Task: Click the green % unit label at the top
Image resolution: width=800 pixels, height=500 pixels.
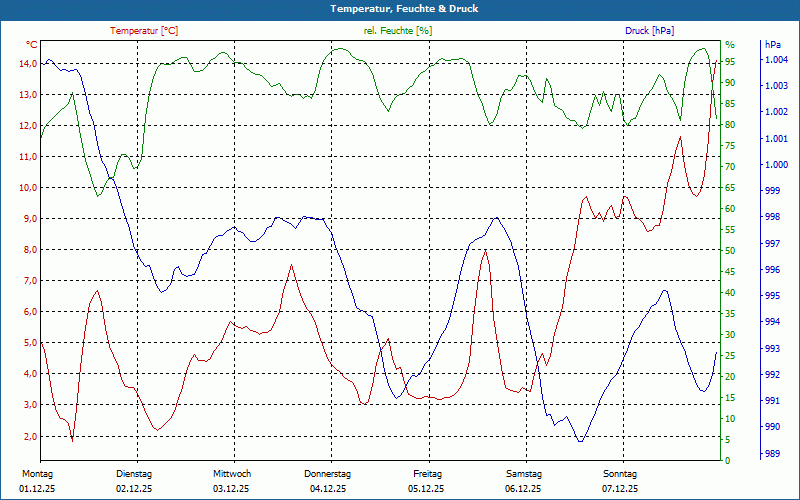Action: 729,45
